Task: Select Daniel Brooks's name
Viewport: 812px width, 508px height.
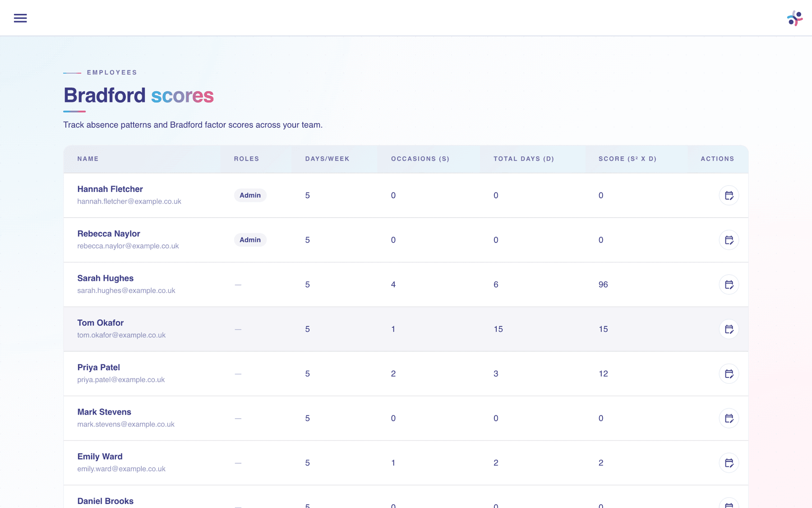Action: (x=105, y=501)
